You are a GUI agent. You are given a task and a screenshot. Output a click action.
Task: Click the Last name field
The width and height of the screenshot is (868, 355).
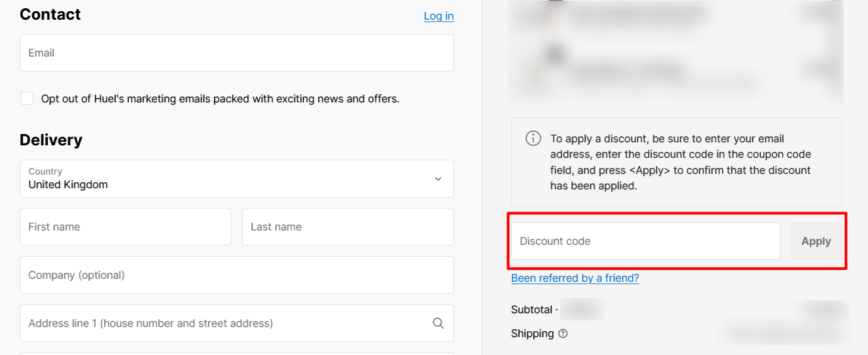point(348,227)
